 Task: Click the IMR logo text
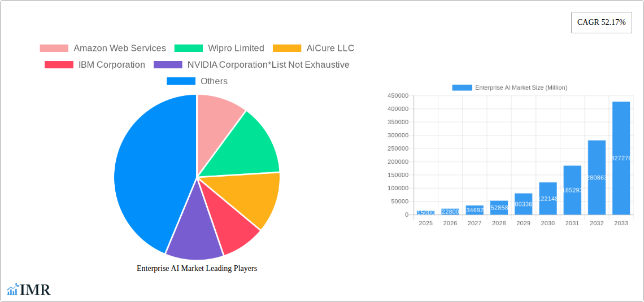(36, 290)
